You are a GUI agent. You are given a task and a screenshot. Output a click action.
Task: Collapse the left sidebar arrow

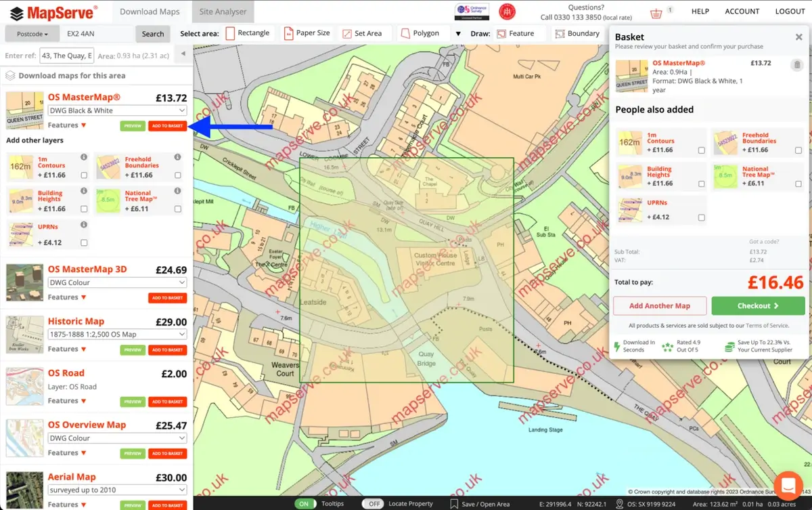click(183, 55)
